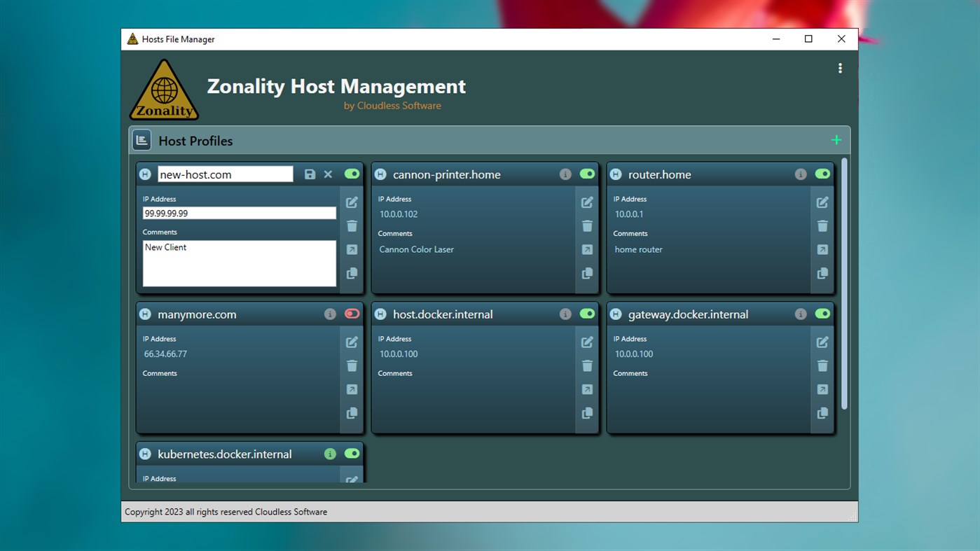Open the external link icon on gateway.docker.internal
Image resolution: width=980 pixels, height=551 pixels.
pyautogui.click(x=822, y=389)
